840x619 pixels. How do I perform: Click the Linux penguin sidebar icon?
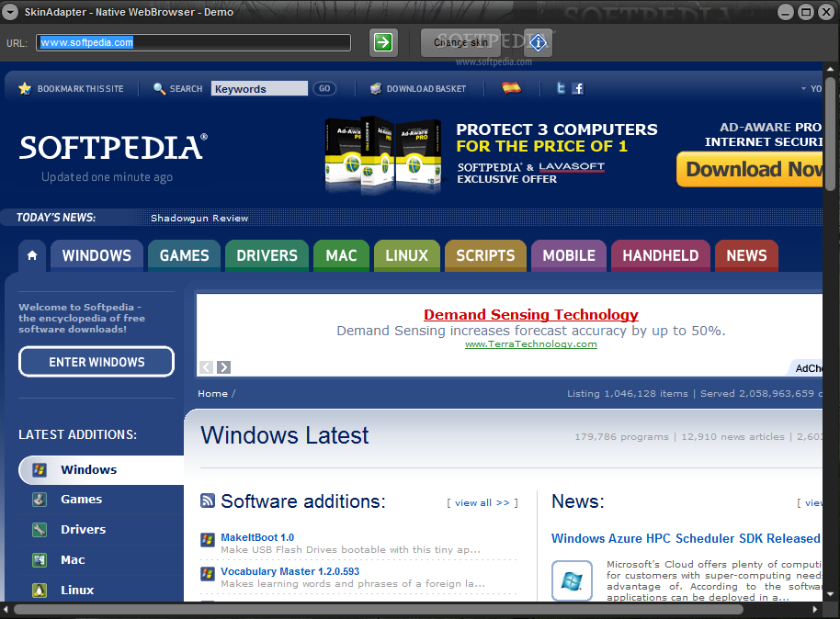coord(40,591)
